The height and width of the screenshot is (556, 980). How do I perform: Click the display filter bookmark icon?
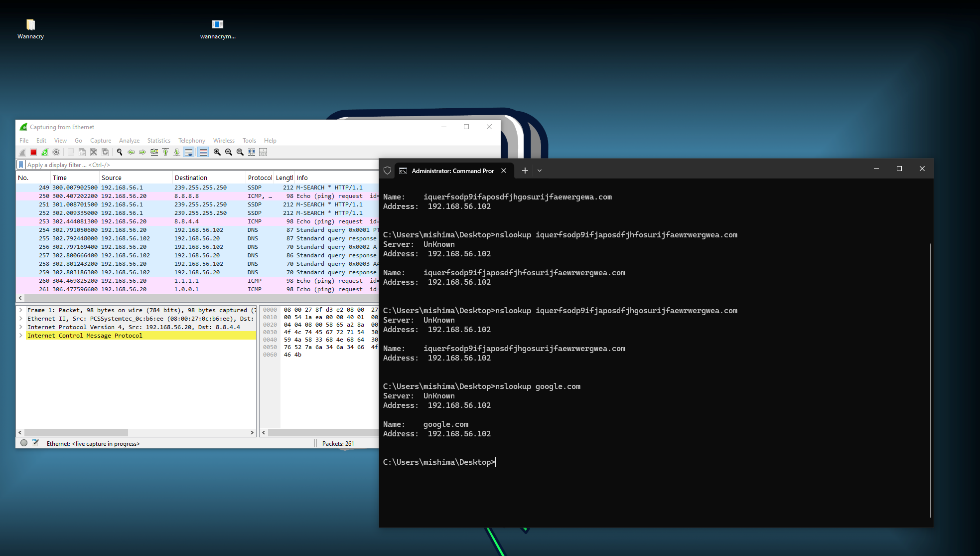click(21, 165)
